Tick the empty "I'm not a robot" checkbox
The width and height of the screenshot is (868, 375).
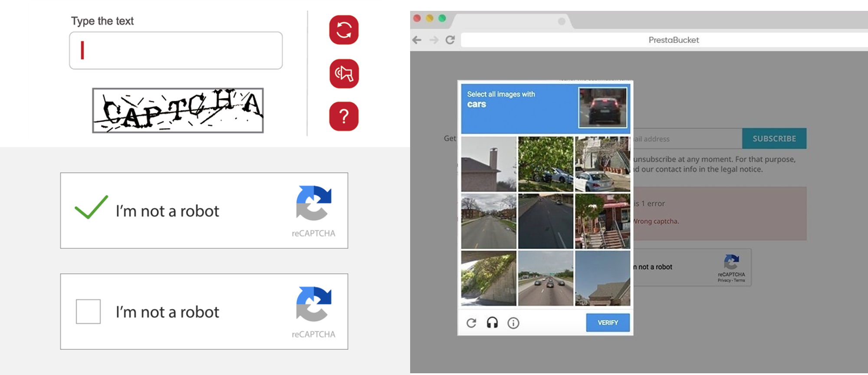coord(88,311)
